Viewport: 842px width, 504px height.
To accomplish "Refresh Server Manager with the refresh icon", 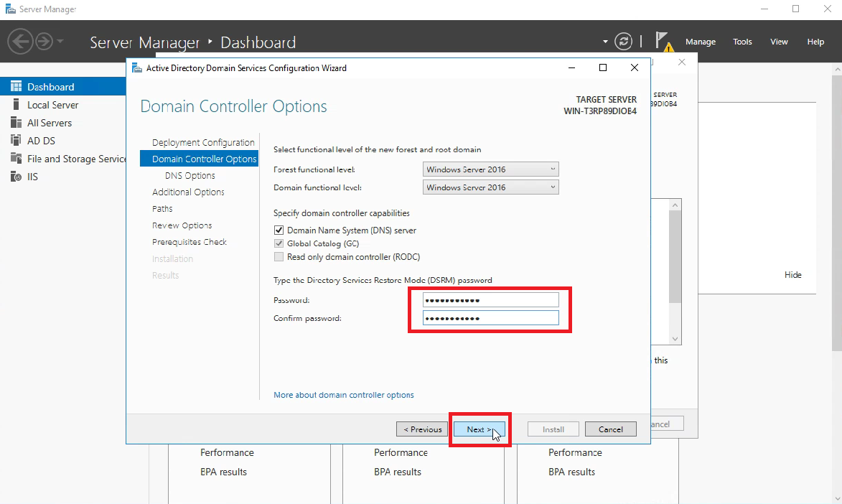I will pyautogui.click(x=623, y=42).
